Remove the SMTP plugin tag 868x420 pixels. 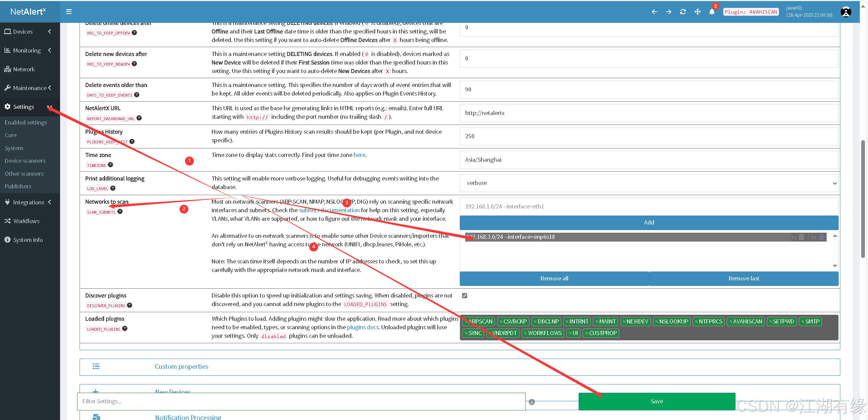pos(803,322)
